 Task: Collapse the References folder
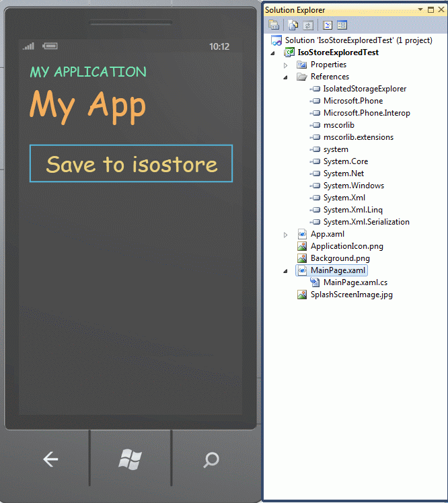tap(286, 77)
